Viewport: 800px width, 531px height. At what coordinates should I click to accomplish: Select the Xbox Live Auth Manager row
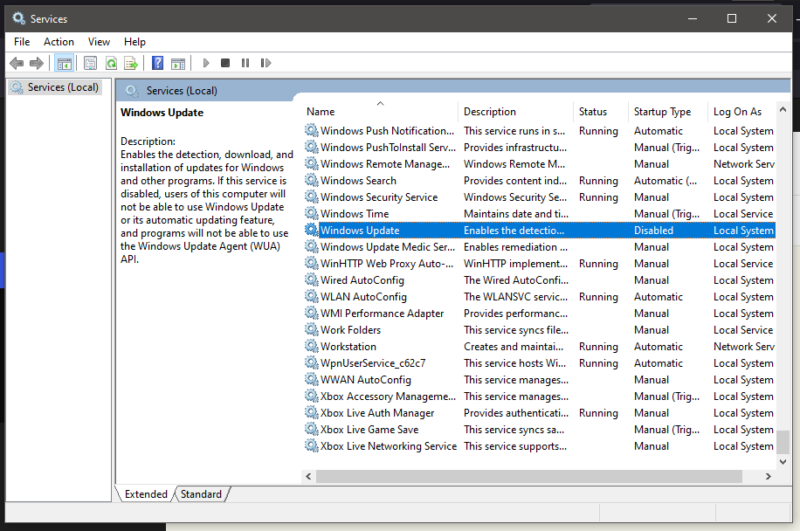(x=539, y=413)
